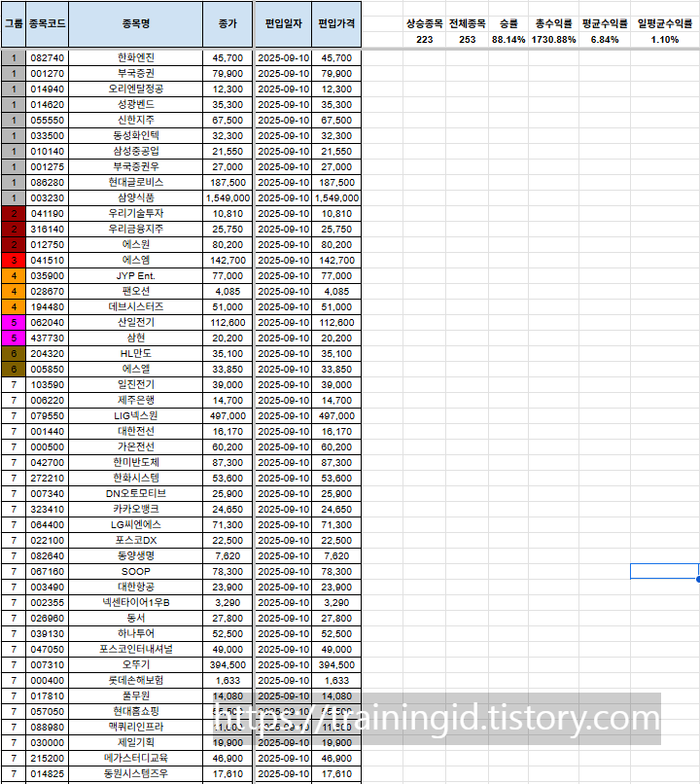
Task: Click the stock name LG씨엔에스
Action: click(x=135, y=524)
